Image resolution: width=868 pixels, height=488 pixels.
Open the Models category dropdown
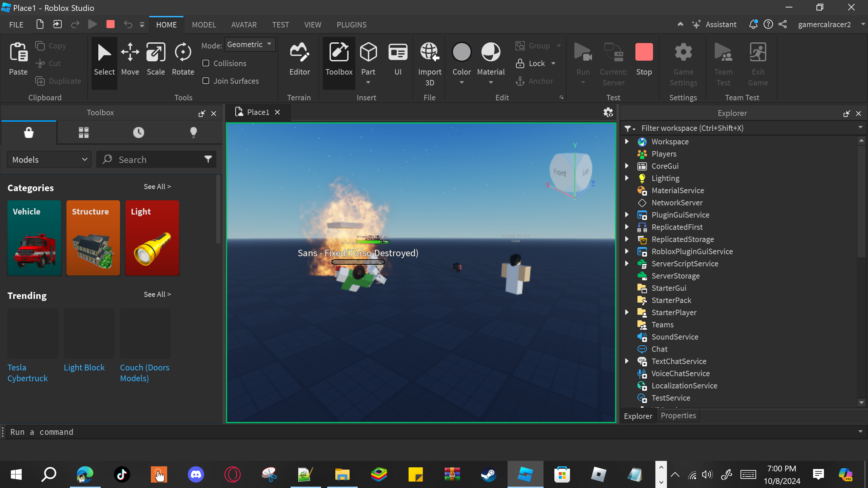(x=50, y=160)
